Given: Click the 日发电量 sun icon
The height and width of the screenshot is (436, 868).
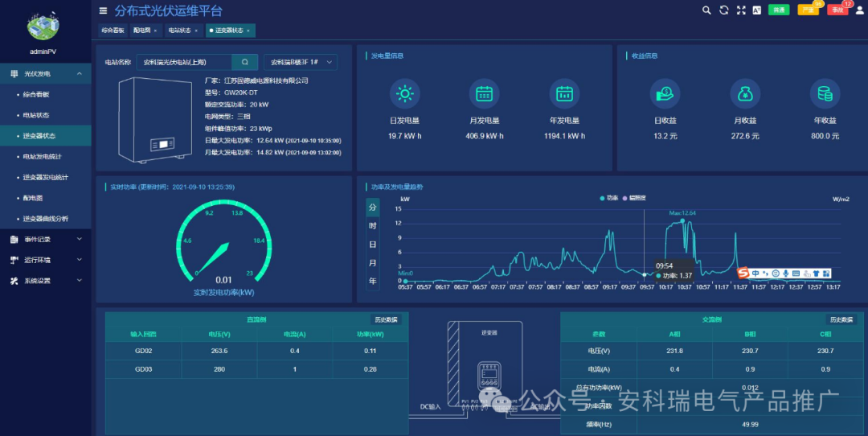Looking at the screenshot, I should click(404, 93).
